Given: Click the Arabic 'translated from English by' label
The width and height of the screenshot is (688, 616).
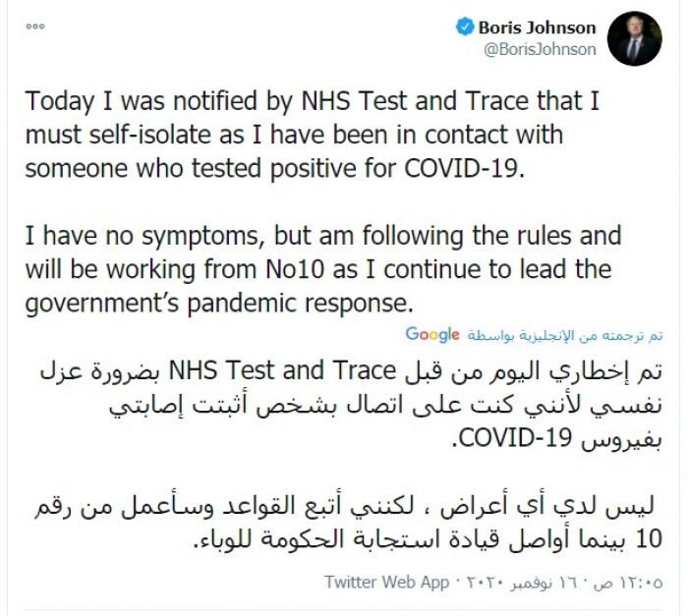Looking at the screenshot, I should pyautogui.click(x=564, y=336).
